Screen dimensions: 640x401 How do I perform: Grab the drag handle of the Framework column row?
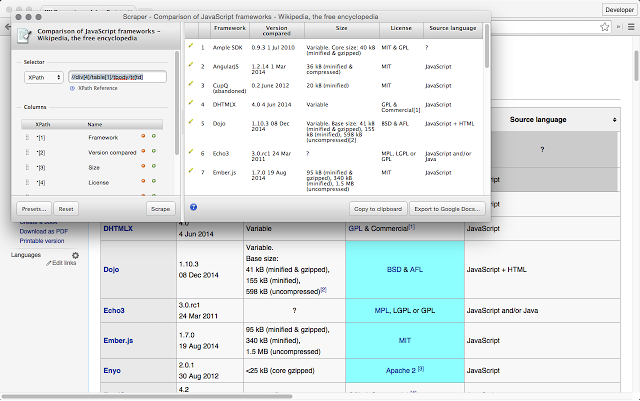(x=27, y=137)
